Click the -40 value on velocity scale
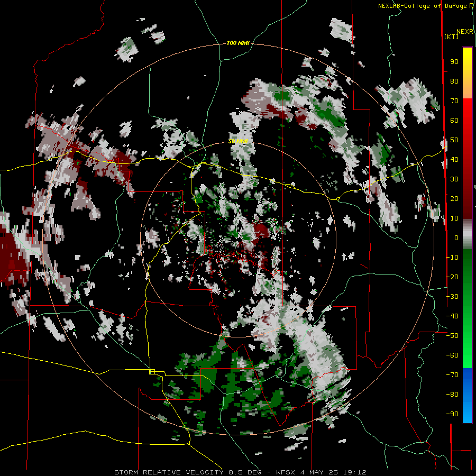Image resolution: width=476 pixels, height=476 pixels. [x=452, y=316]
